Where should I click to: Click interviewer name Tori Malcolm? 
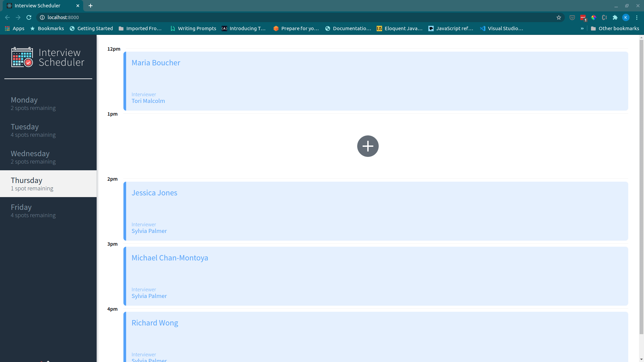(149, 101)
